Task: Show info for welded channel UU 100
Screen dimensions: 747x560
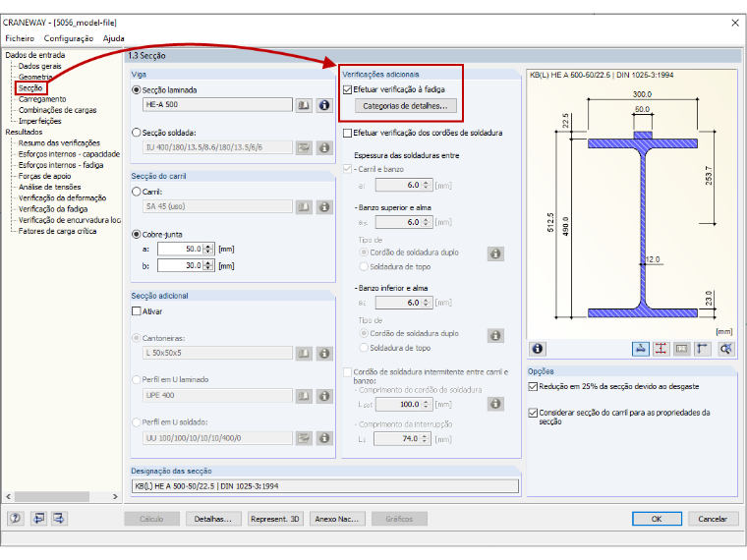Action: click(324, 438)
